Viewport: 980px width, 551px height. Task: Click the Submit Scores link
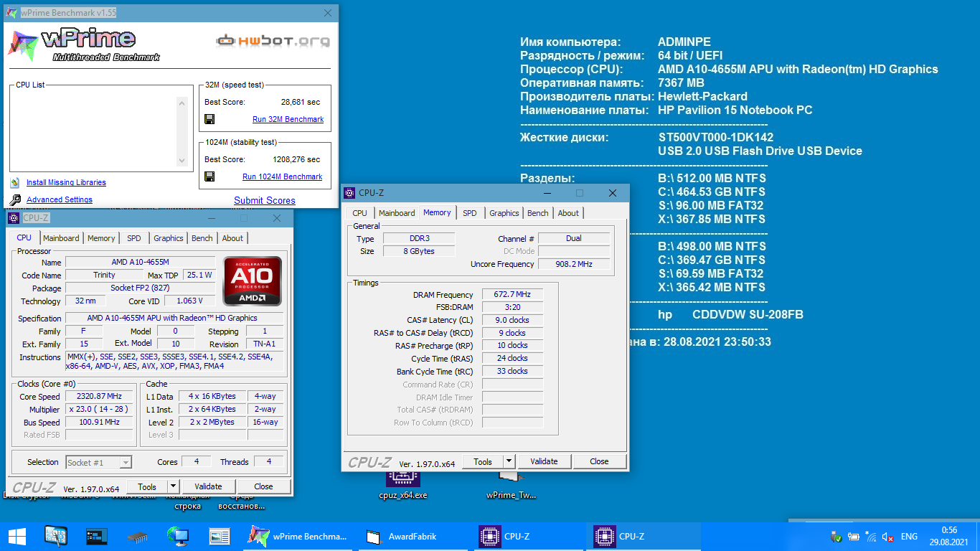pos(265,200)
